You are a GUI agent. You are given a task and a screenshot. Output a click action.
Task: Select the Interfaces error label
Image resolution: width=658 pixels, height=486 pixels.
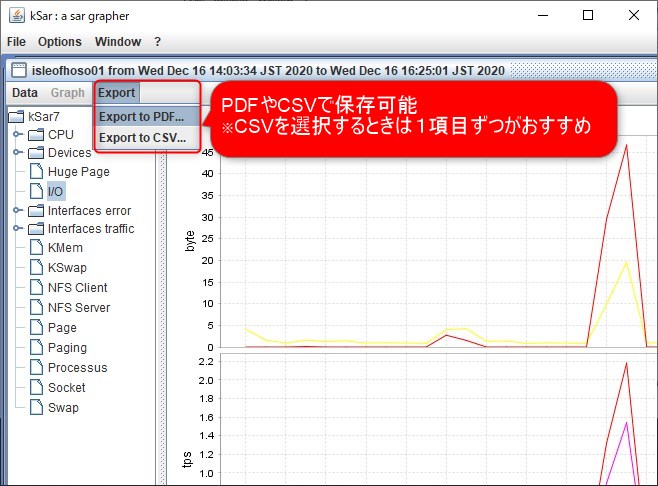(89, 210)
